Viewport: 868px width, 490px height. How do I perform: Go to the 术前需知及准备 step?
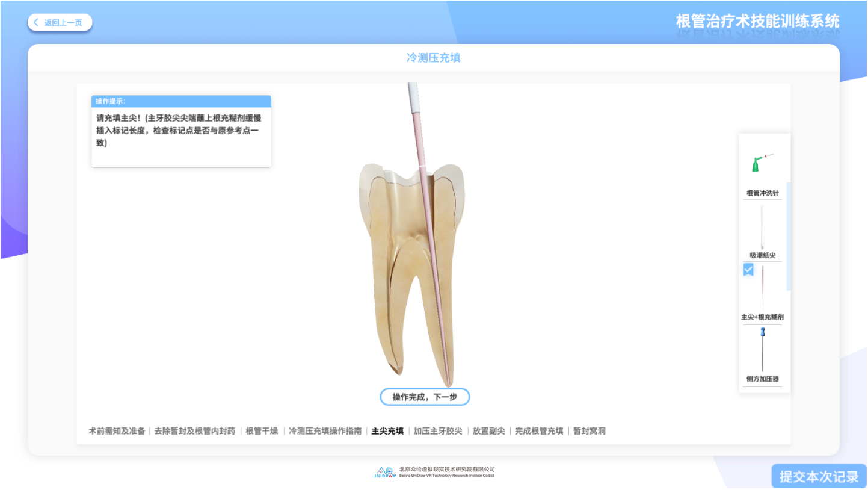(117, 431)
